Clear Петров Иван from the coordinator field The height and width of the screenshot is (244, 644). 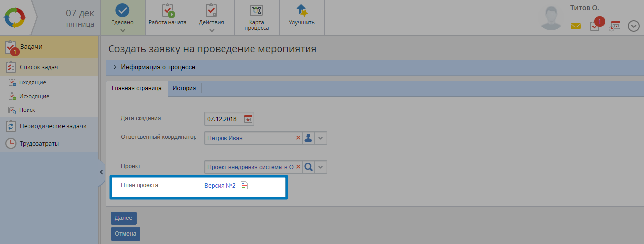(298, 138)
